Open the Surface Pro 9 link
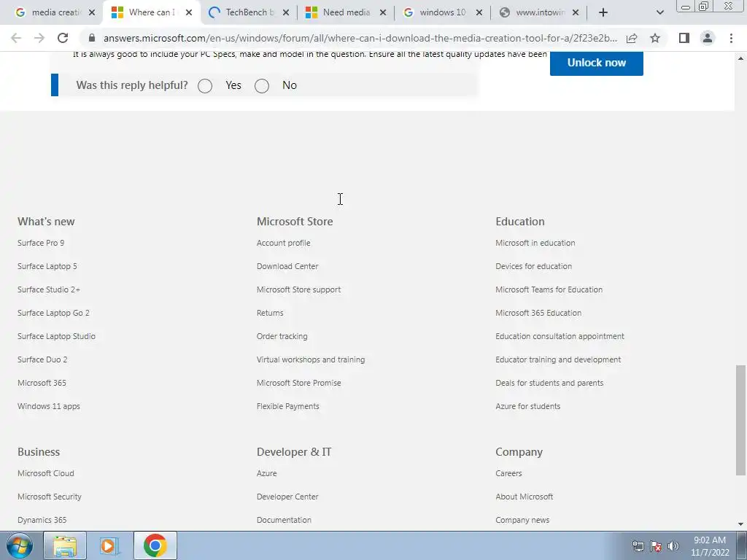 [41, 243]
